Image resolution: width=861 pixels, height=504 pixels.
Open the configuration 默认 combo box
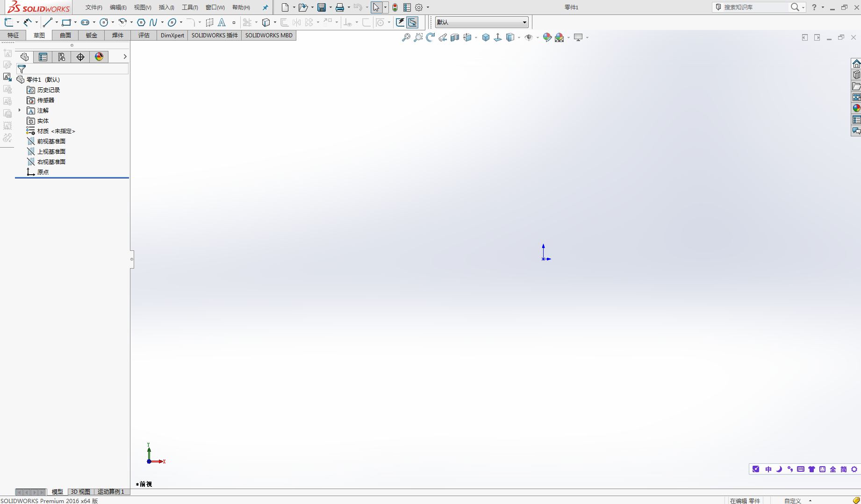click(x=482, y=22)
